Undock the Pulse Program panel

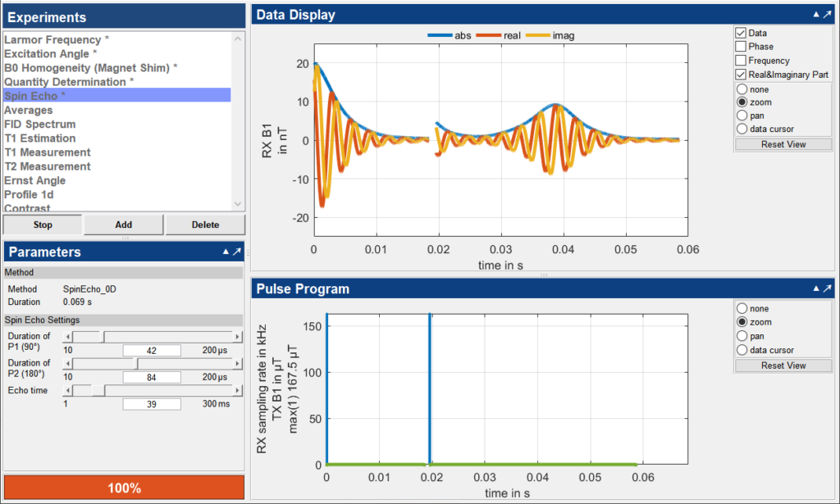click(x=828, y=288)
